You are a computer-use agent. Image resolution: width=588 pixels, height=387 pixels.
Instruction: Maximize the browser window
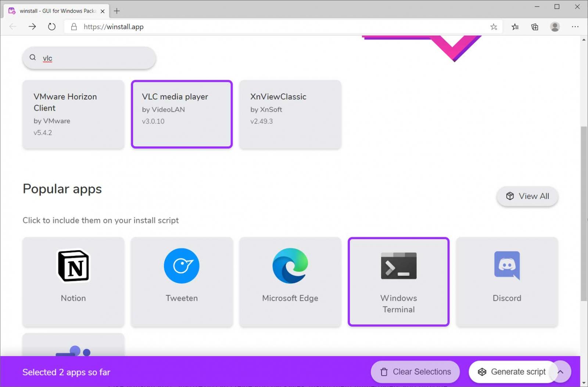point(557,7)
